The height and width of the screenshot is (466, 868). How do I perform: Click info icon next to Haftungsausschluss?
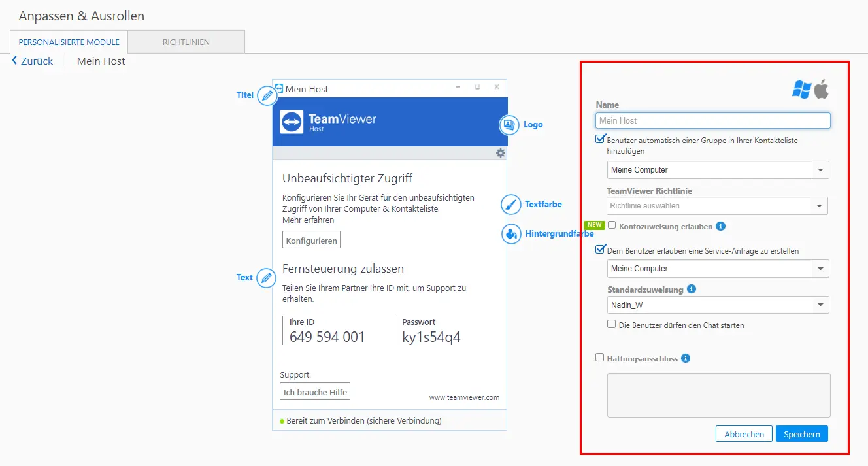click(686, 358)
